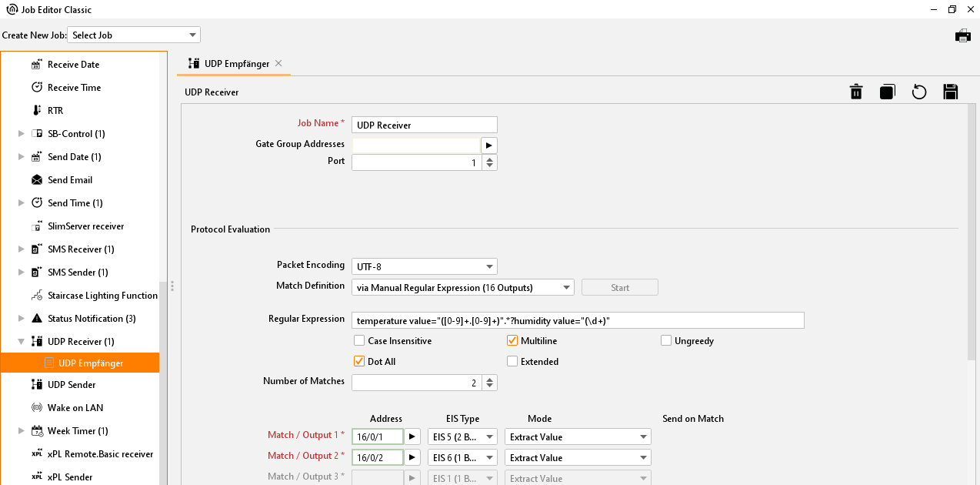Enable the Case Insensitive checkbox
980x485 pixels.
tap(359, 341)
